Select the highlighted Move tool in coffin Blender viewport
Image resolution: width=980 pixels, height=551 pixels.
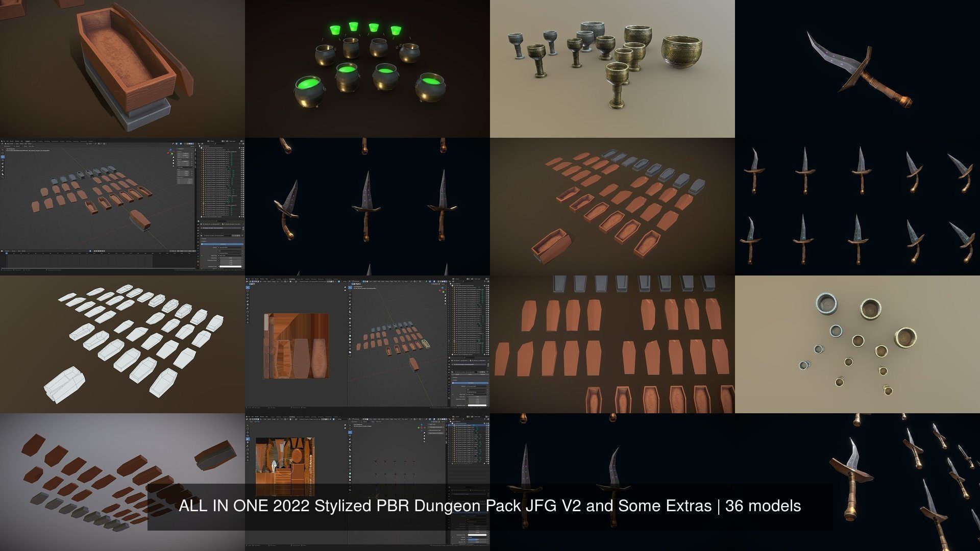coord(3,158)
